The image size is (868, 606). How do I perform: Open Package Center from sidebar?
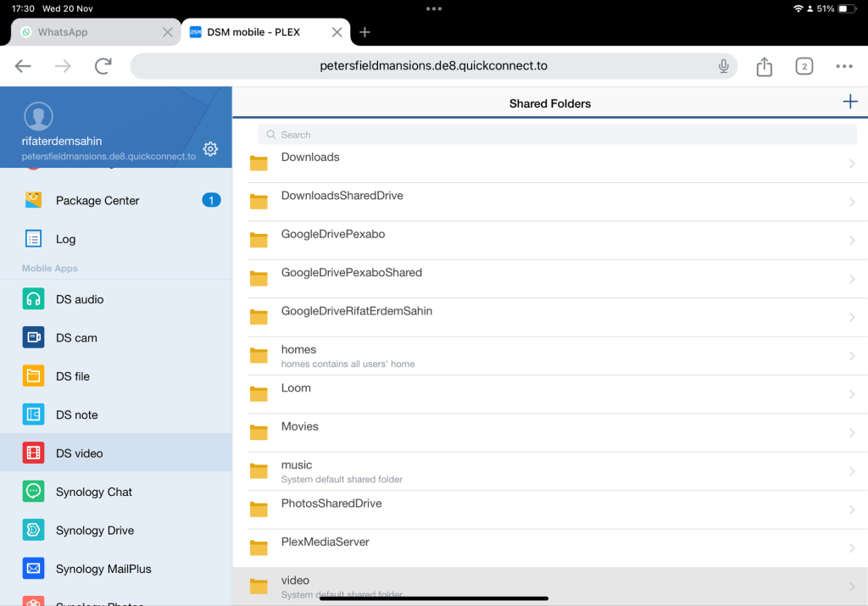[x=115, y=200]
